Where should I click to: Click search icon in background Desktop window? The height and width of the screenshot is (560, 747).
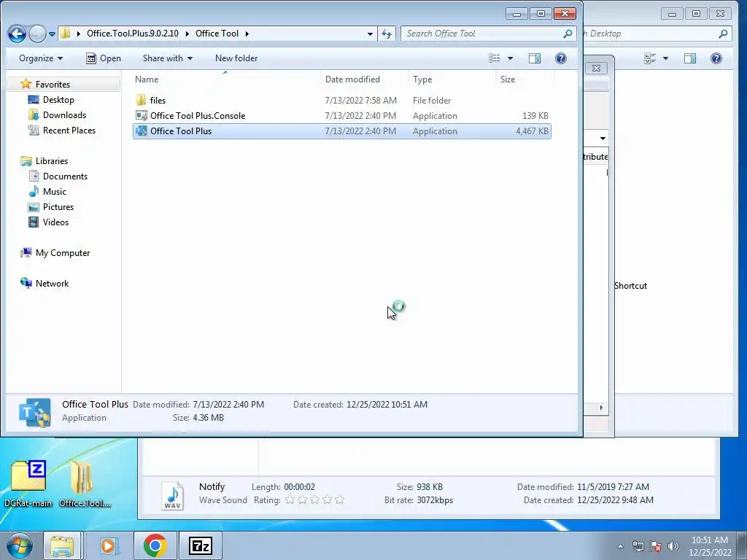coord(723,34)
